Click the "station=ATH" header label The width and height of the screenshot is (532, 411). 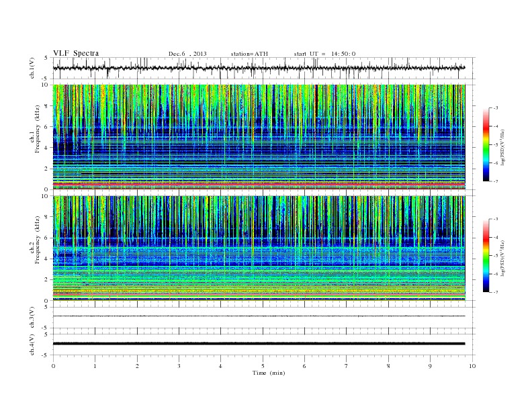click(249, 54)
